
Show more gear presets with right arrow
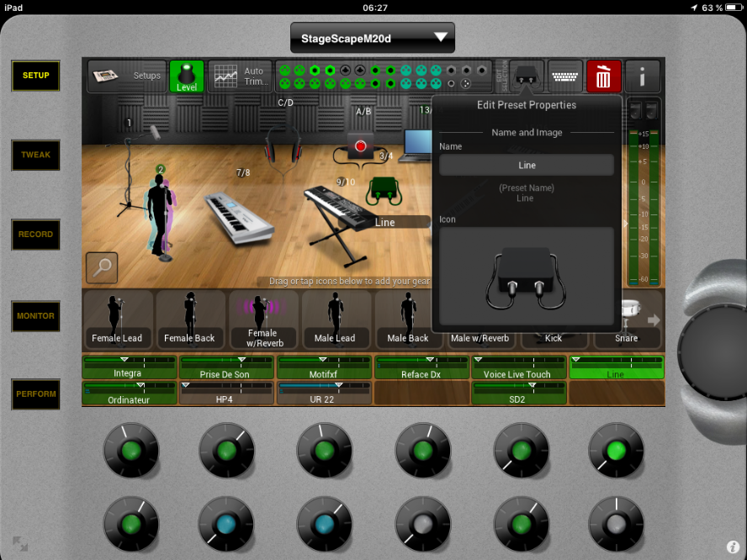click(x=653, y=320)
